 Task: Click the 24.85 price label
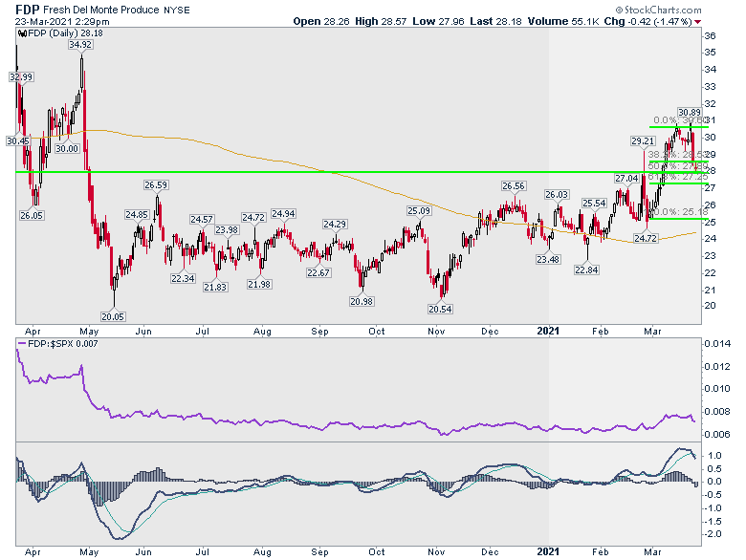pos(137,214)
